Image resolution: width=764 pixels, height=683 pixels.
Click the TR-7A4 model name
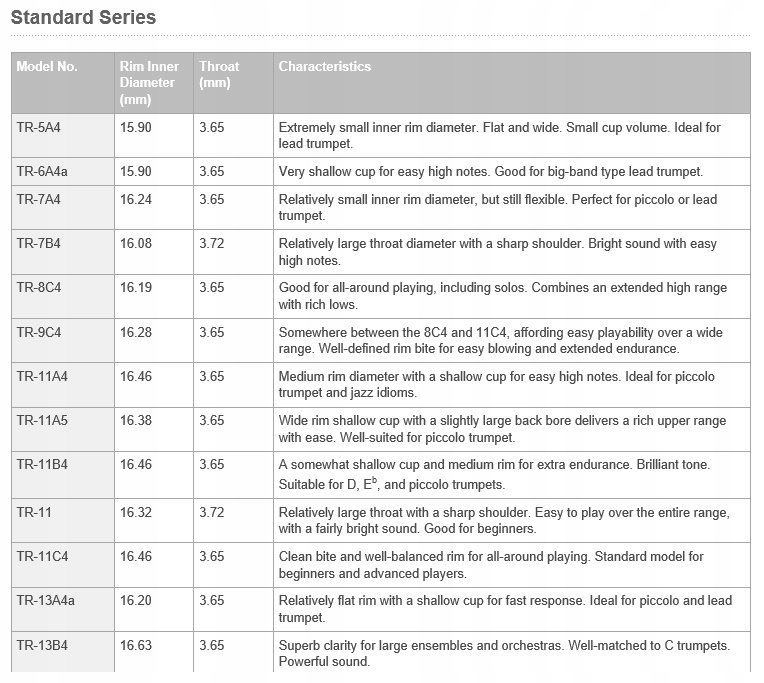coord(38,199)
